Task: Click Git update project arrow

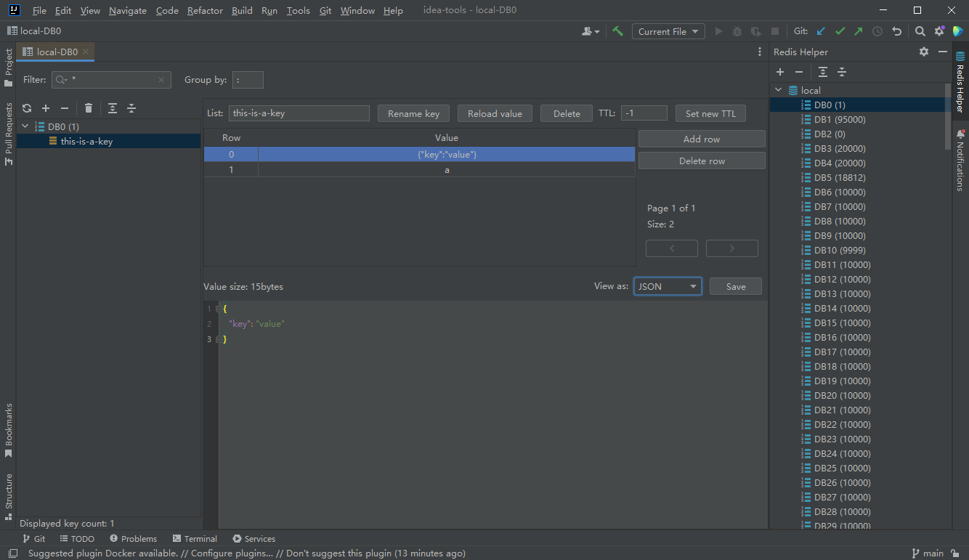Action: point(822,31)
